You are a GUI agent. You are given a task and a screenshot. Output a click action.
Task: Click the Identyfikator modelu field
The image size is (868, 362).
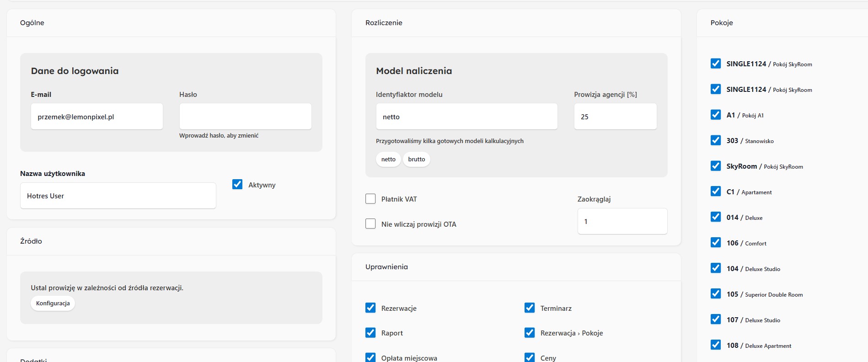pos(466,117)
